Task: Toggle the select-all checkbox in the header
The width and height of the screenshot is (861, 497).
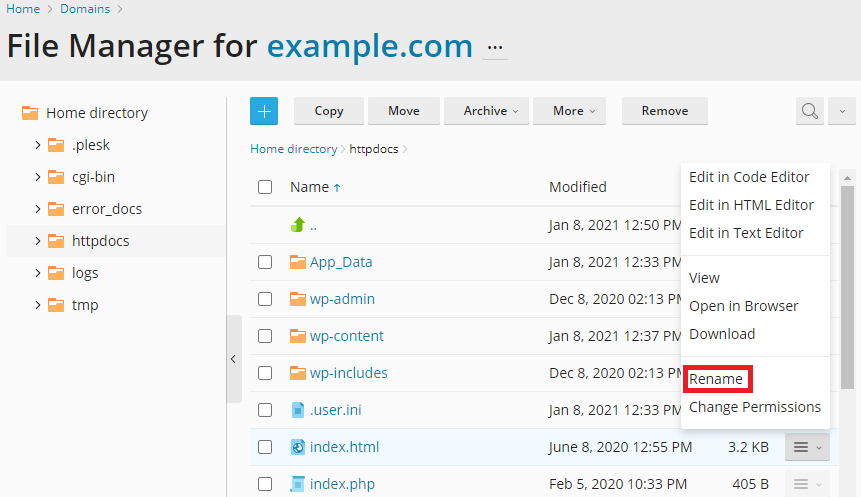Action: point(265,187)
